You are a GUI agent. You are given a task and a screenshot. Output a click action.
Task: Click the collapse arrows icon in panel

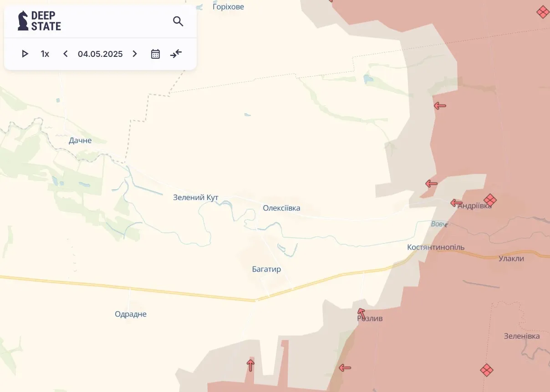176,54
